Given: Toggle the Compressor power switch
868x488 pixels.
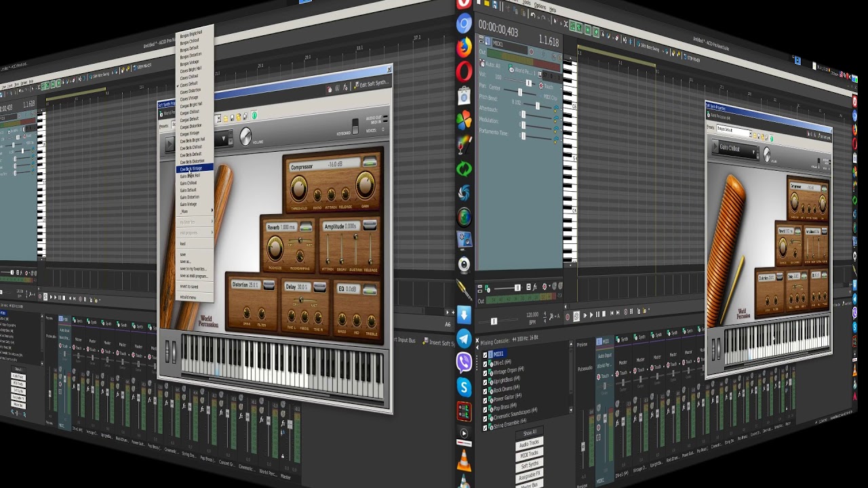Looking at the screenshot, I should (370, 162).
